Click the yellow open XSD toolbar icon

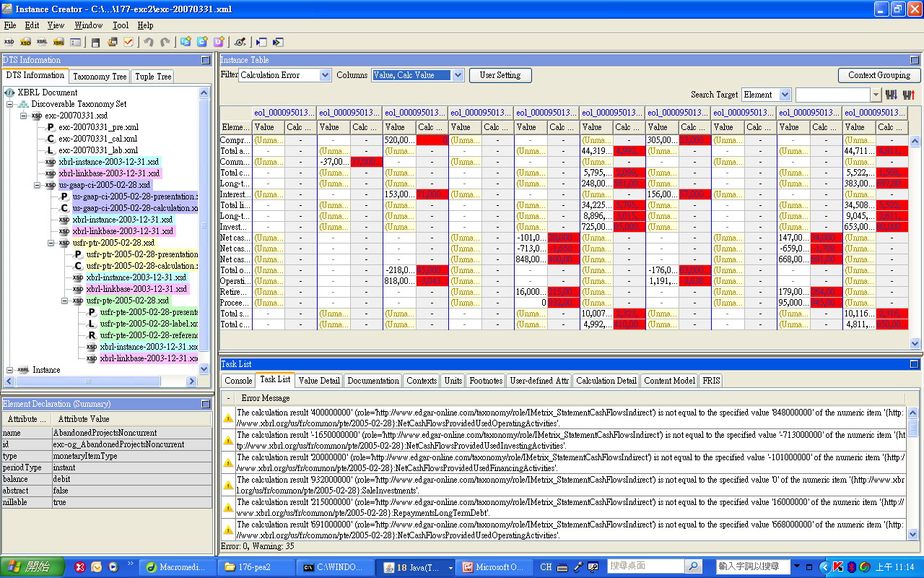(x=25, y=43)
